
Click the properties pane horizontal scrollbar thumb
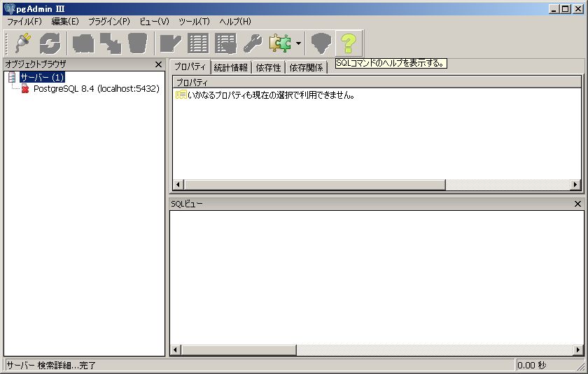pos(315,185)
